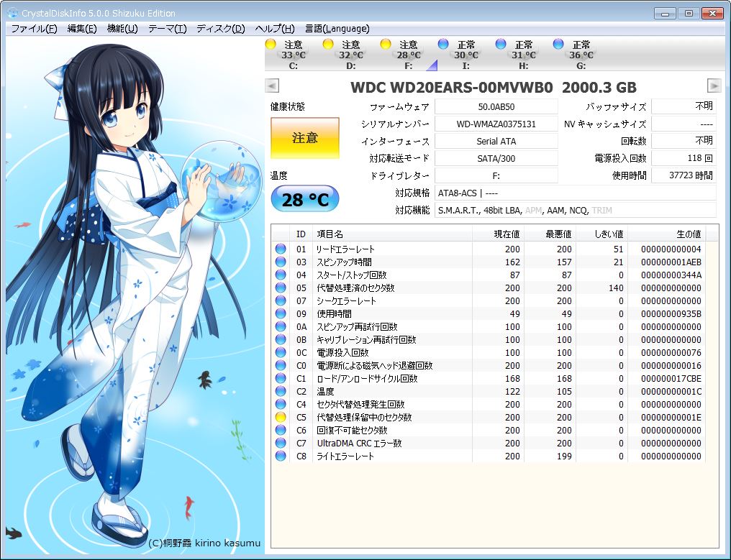Click status orb for ID 05 row

280,288
